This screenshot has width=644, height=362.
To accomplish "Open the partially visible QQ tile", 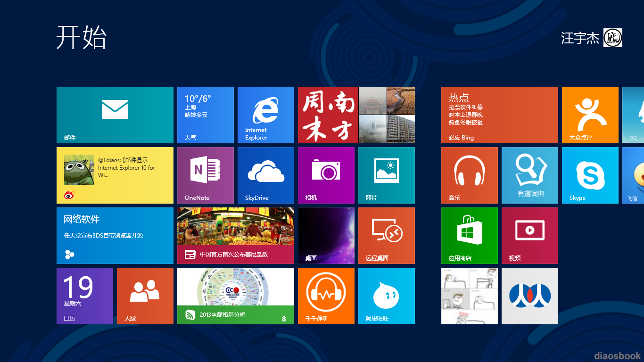I will pyautogui.click(x=633, y=115).
